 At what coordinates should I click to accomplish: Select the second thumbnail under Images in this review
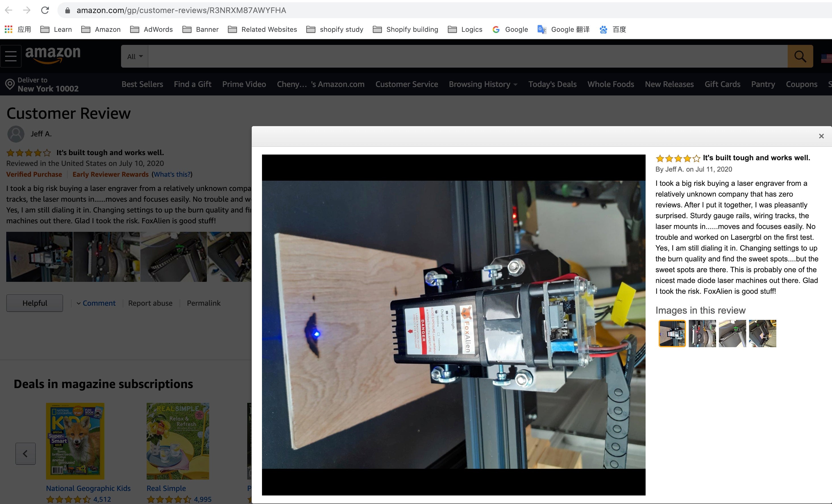point(702,334)
